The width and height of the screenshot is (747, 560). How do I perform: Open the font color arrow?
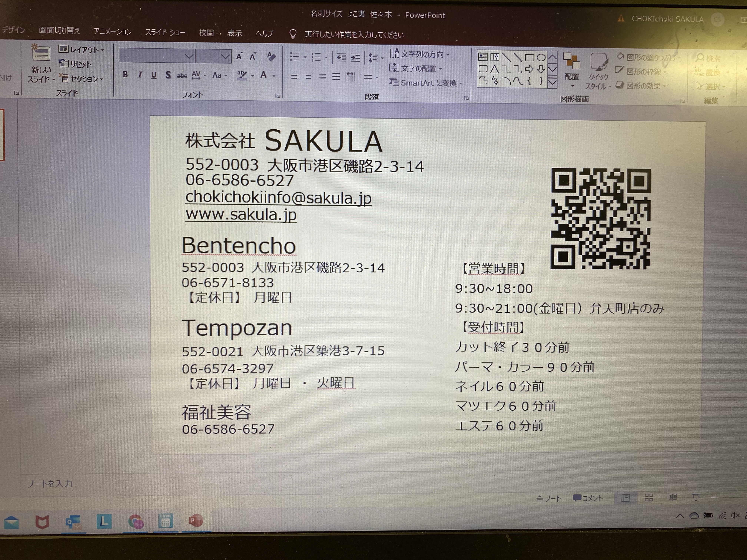[x=274, y=76]
